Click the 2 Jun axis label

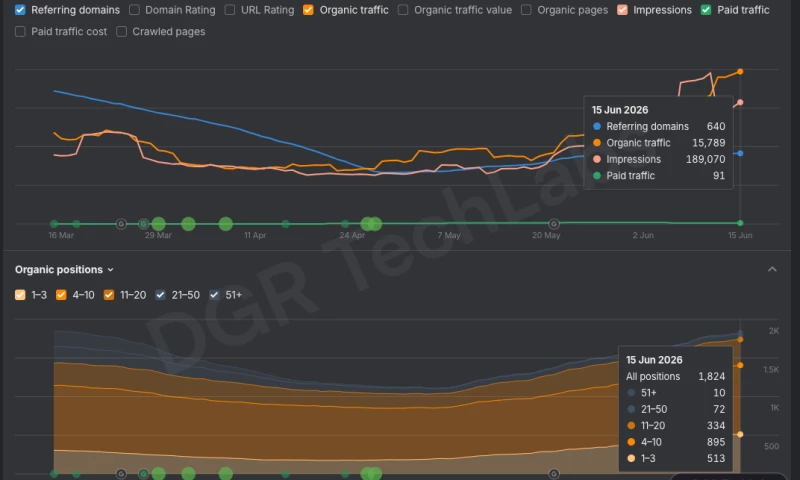643,235
